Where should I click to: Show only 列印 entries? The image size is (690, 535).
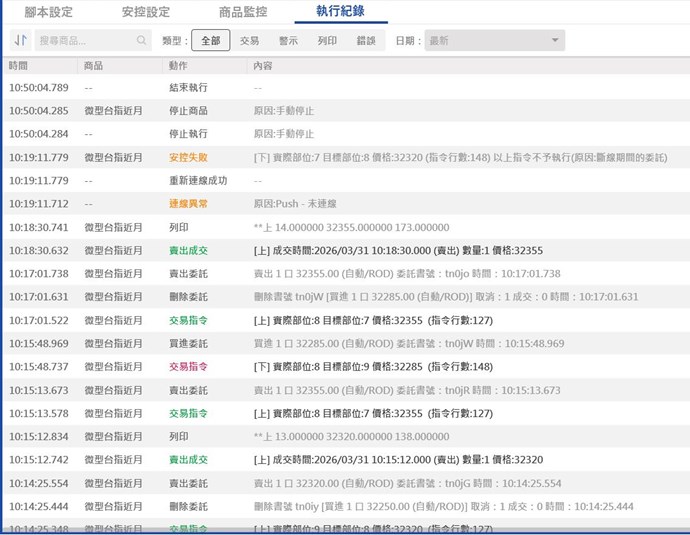[327, 41]
